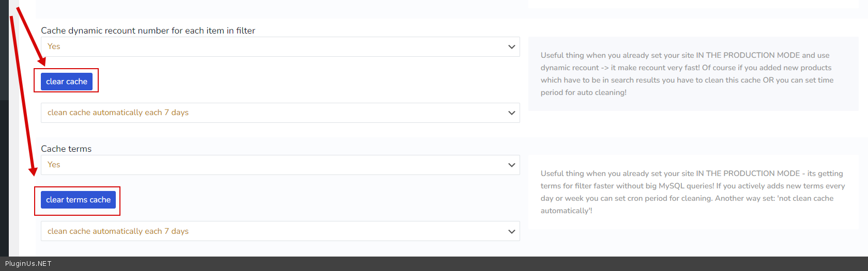
Task: Click the Cache dynamic recount number label
Action: tap(148, 31)
